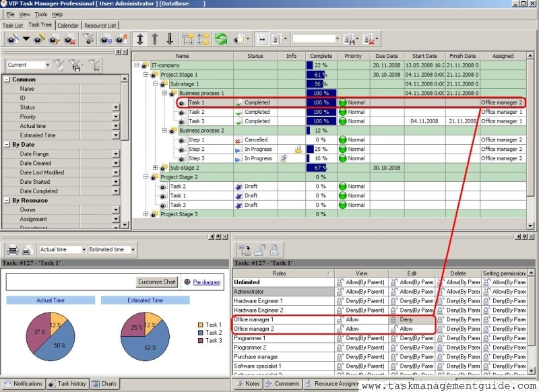539x392 pixels.
Task: Collapse the By Date filter section
Action: [7, 145]
